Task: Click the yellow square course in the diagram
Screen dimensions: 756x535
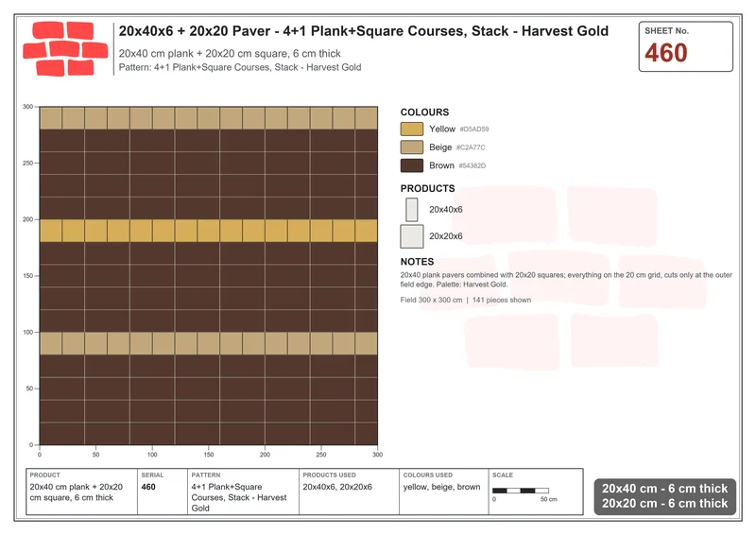Action: (208, 231)
